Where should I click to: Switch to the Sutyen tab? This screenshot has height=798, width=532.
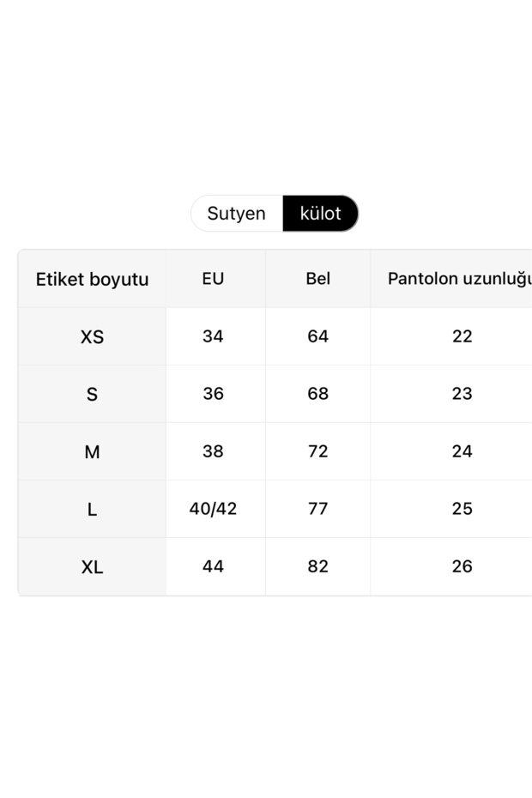pyautogui.click(x=236, y=214)
